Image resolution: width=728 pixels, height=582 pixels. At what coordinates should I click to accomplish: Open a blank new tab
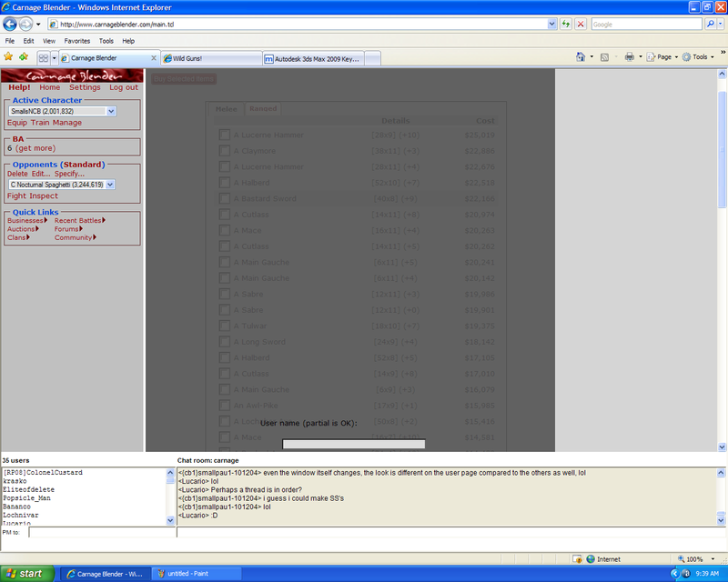[x=373, y=58]
